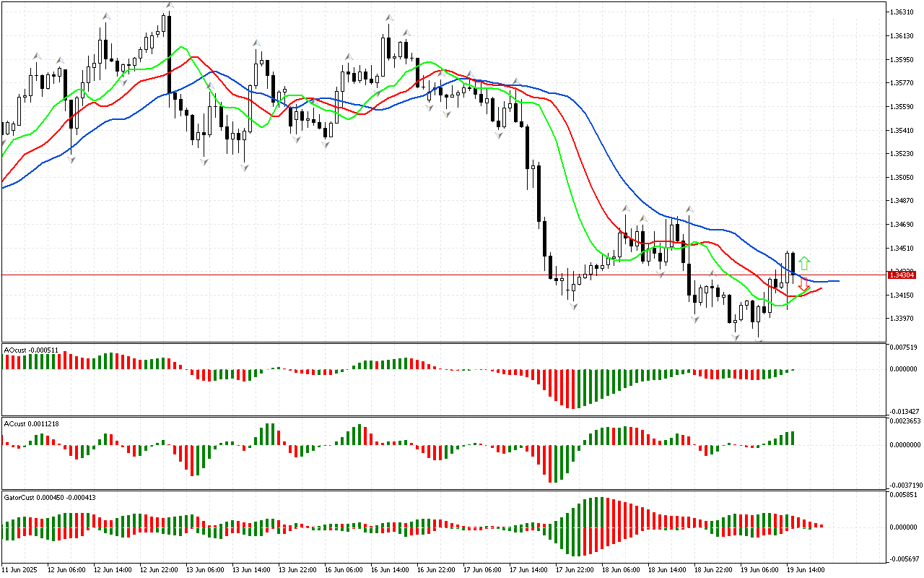Select the fractal marker above the highest candle
This screenshot has width=924, height=578.
(169, 5)
